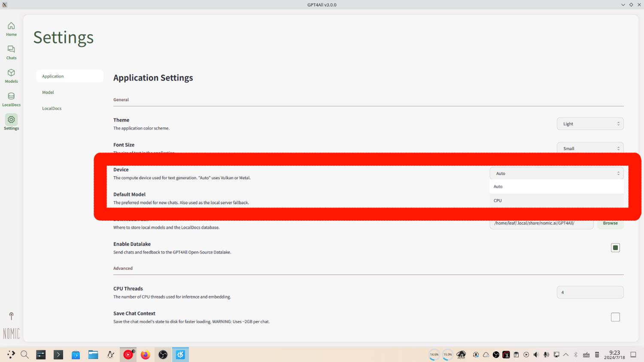Toggle the Enable Datalake checkbox

tap(615, 247)
